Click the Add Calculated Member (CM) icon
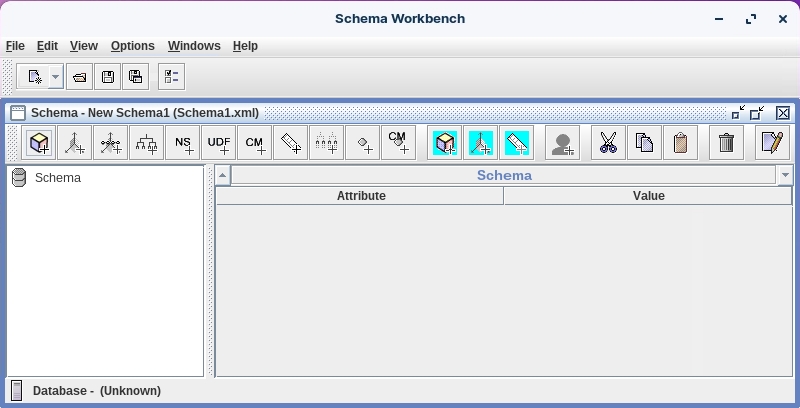This screenshot has width=800, height=408. 255,143
